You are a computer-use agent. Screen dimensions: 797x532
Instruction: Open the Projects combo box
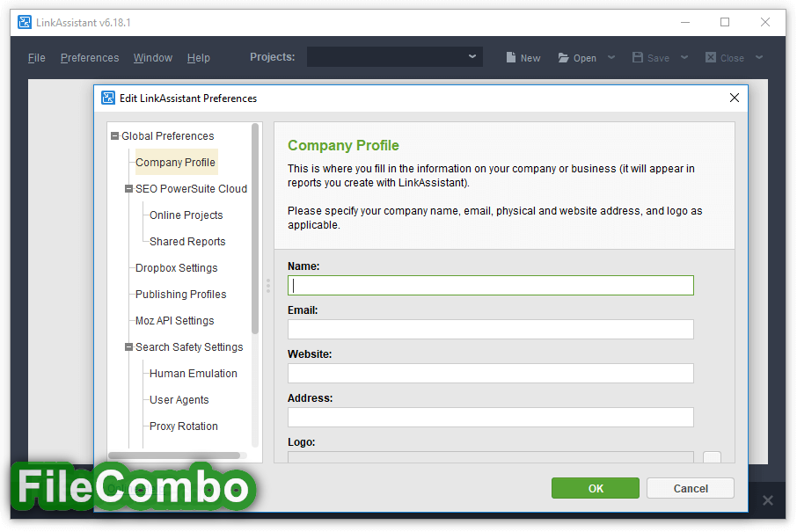[394, 57]
